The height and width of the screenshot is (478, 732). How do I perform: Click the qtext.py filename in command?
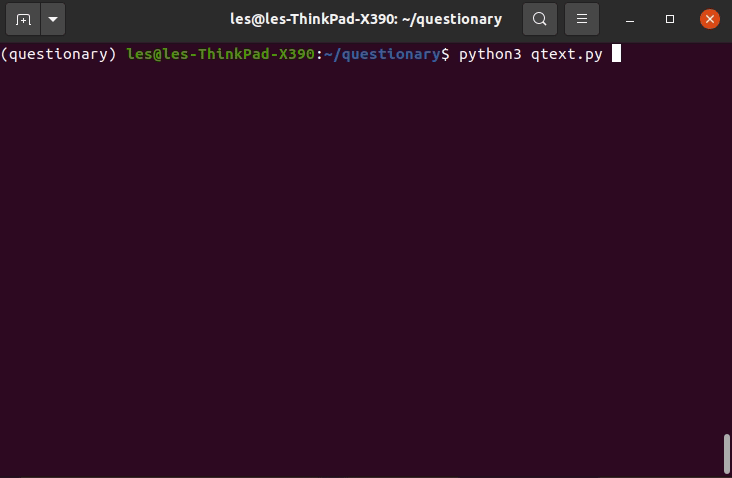click(x=566, y=55)
